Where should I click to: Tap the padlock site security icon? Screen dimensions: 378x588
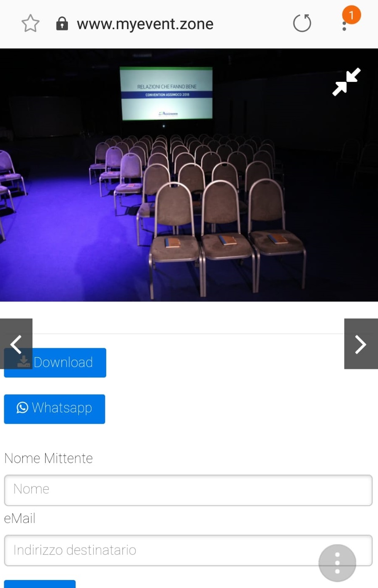click(x=62, y=24)
